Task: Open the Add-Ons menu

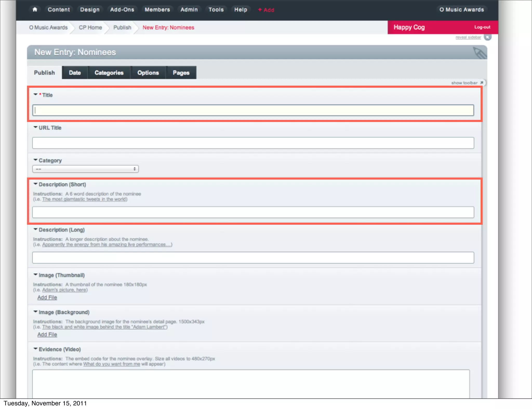Action: [122, 10]
